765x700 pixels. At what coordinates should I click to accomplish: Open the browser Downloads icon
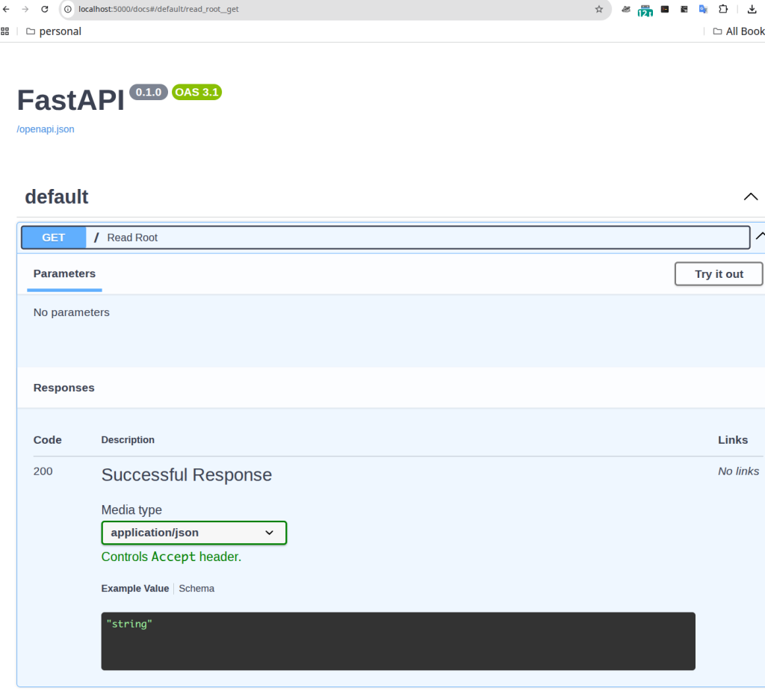pyautogui.click(x=752, y=9)
